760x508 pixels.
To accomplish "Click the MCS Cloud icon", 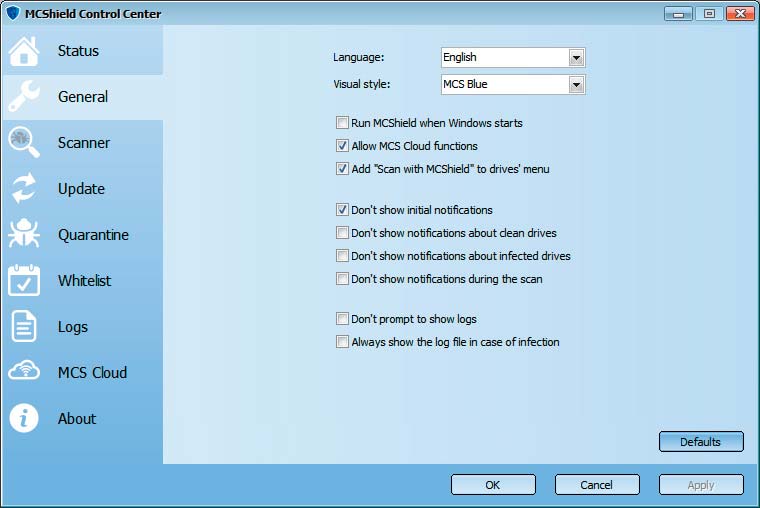I will click(23, 371).
